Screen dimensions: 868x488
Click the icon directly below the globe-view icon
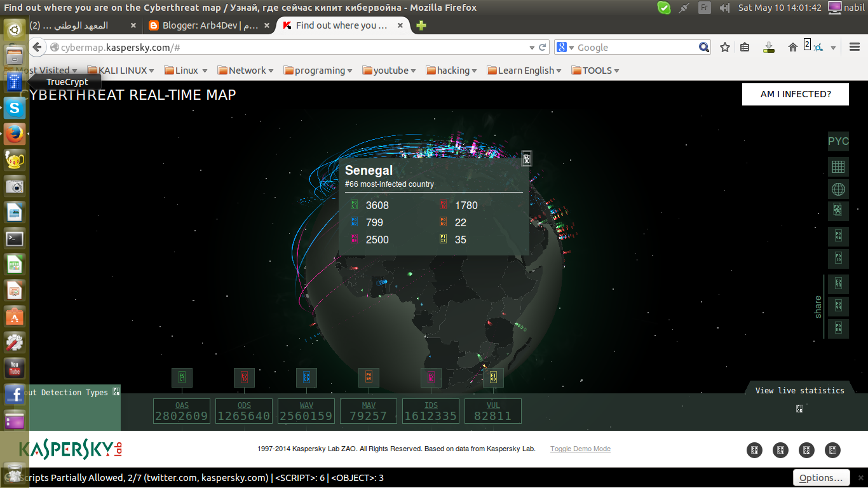(x=838, y=211)
